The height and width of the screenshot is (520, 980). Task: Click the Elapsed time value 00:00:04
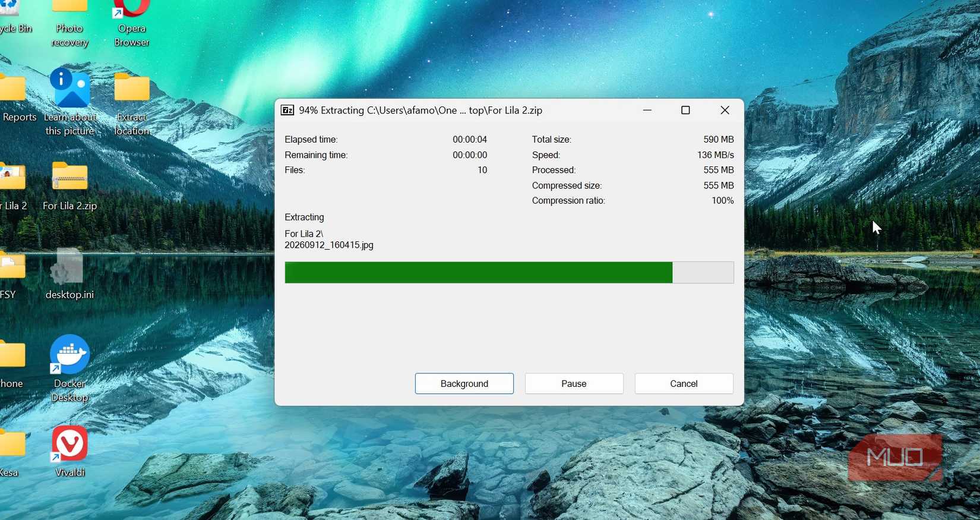coord(470,139)
